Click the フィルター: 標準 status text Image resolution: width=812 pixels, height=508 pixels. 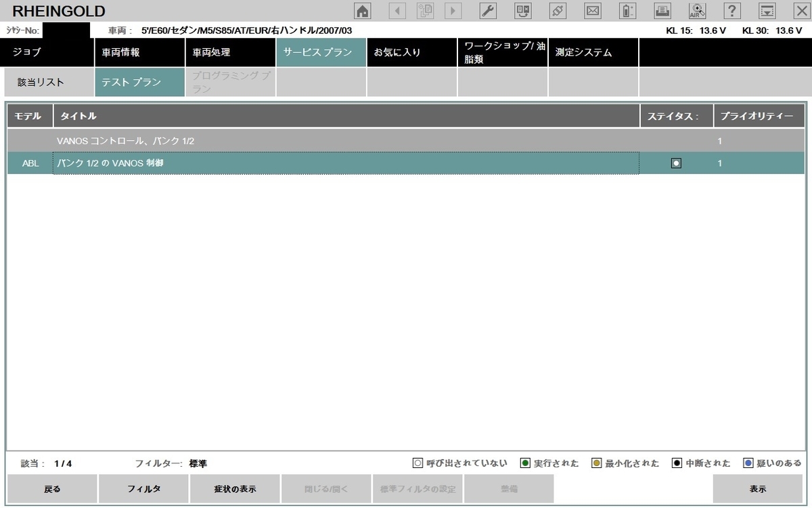(171, 463)
